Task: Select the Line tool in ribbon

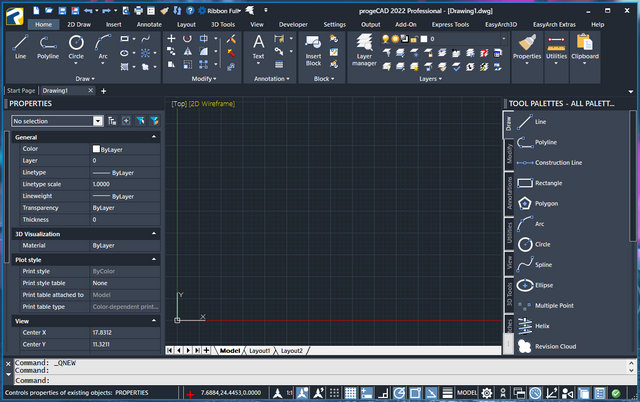Action: (21, 46)
